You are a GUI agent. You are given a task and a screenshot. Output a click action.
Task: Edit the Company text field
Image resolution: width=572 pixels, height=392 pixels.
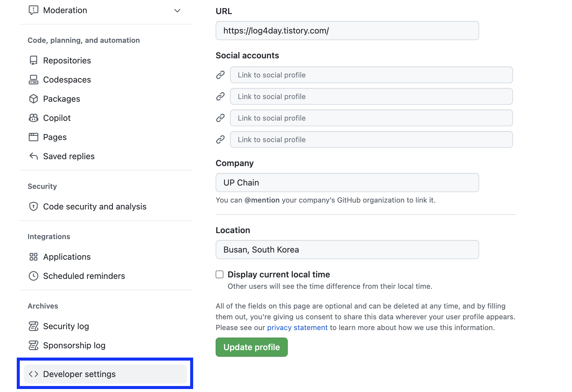pos(347,183)
